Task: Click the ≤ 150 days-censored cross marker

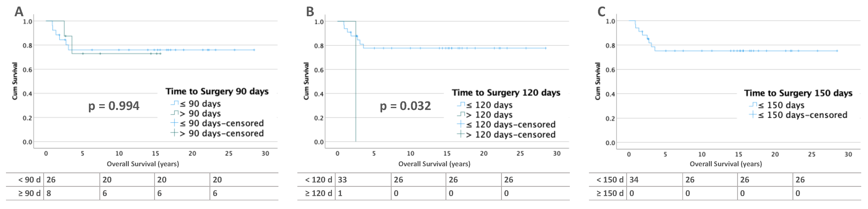Action: (753, 115)
